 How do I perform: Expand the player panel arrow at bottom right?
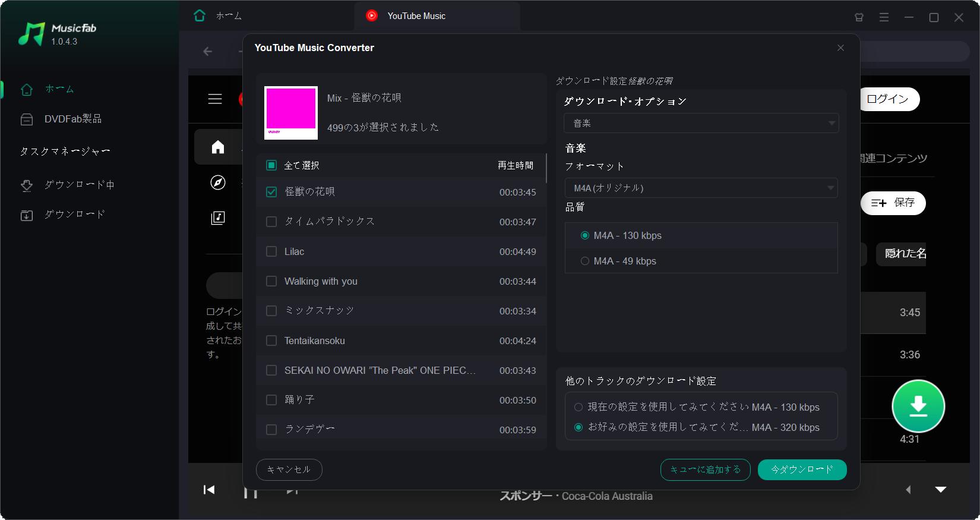pyautogui.click(x=941, y=490)
